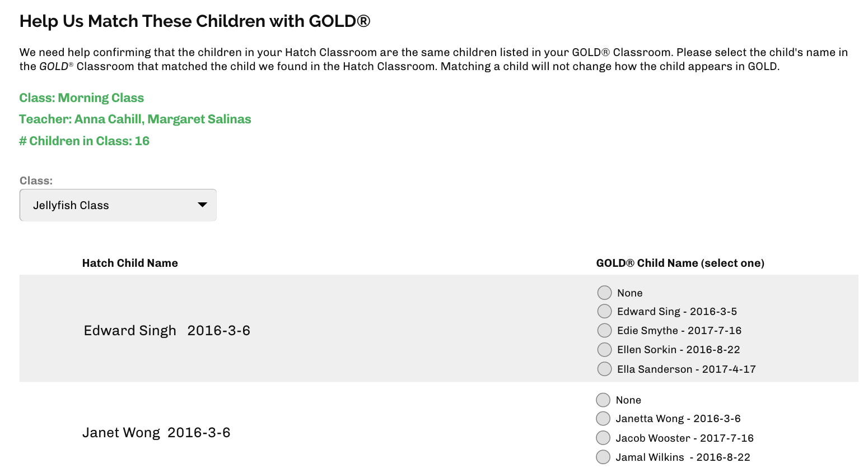Click the Children in Class count
The image size is (868, 472).
pyautogui.click(x=84, y=141)
